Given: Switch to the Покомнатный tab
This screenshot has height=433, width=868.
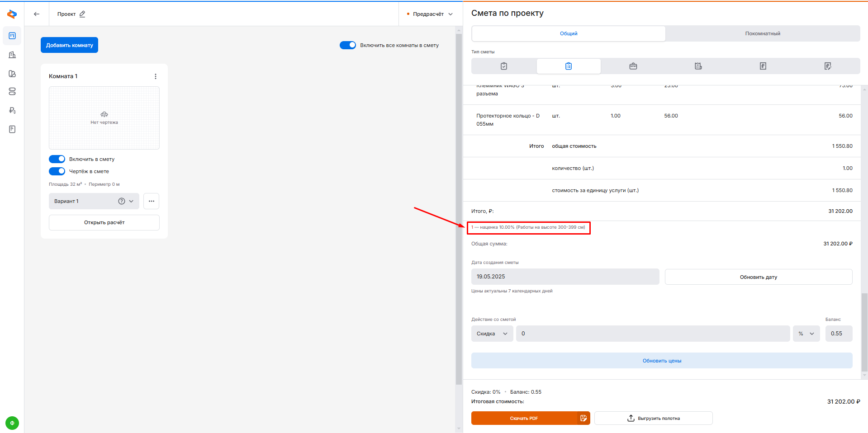Looking at the screenshot, I should coord(763,33).
